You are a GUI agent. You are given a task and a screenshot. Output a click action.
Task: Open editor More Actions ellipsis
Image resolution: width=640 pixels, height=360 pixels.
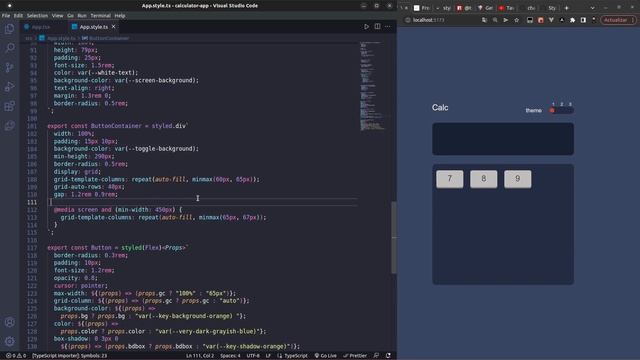click(388, 27)
